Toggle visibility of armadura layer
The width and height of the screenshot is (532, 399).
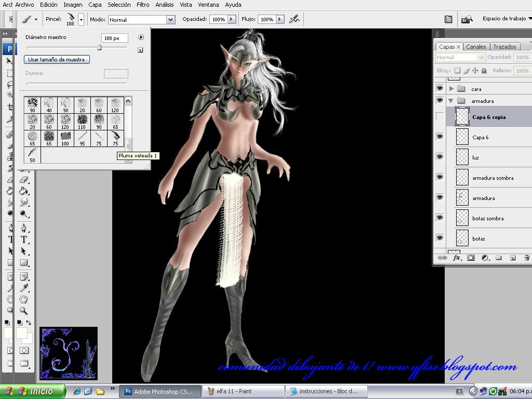coord(440,197)
